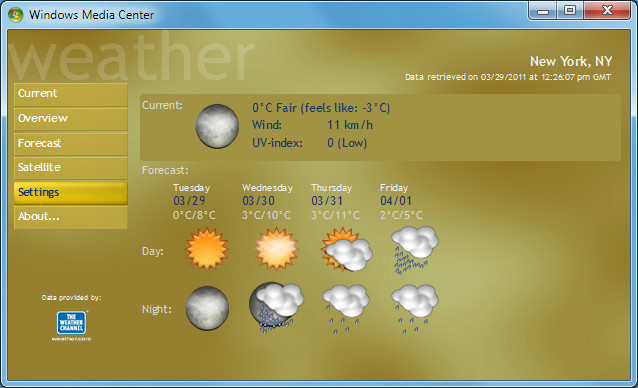638x388 pixels.
Task: Switch to the Forecast view
Action: point(71,144)
